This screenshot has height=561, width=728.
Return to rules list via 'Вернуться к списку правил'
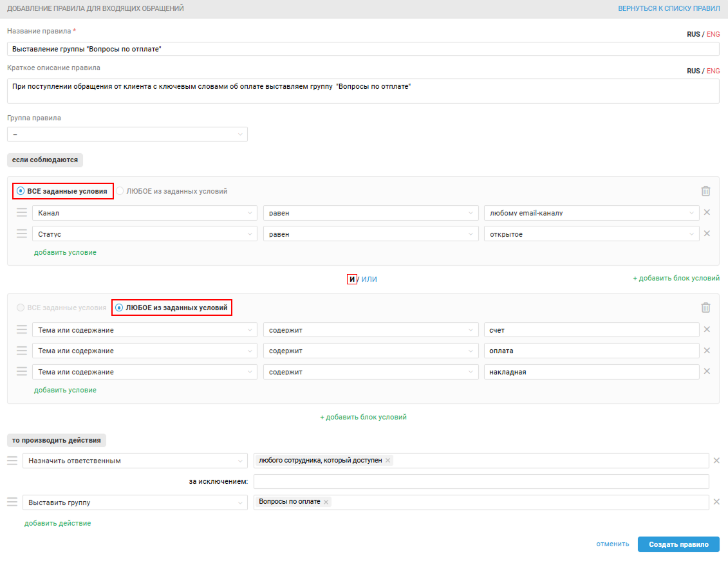(669, 9)
